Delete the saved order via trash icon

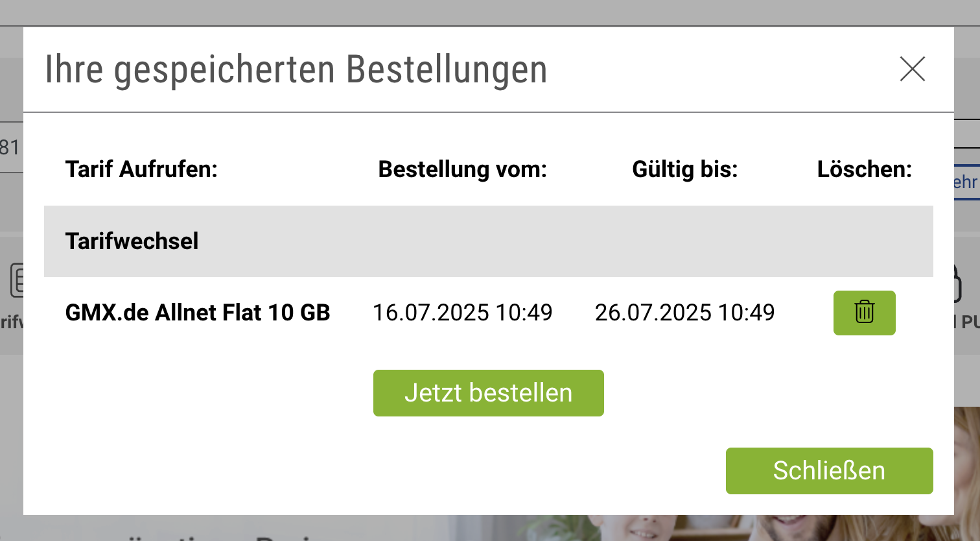[x=864, y=313]
